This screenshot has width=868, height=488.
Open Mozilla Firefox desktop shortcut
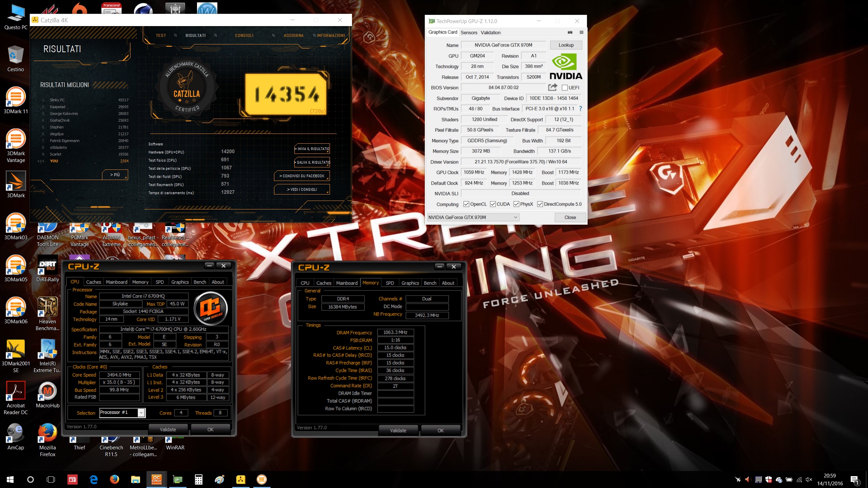pyautogui.click(x=47, y=440)
